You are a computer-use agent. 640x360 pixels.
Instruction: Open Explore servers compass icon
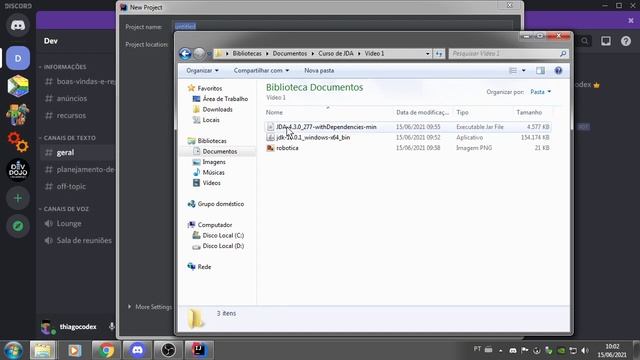[18, 226]
